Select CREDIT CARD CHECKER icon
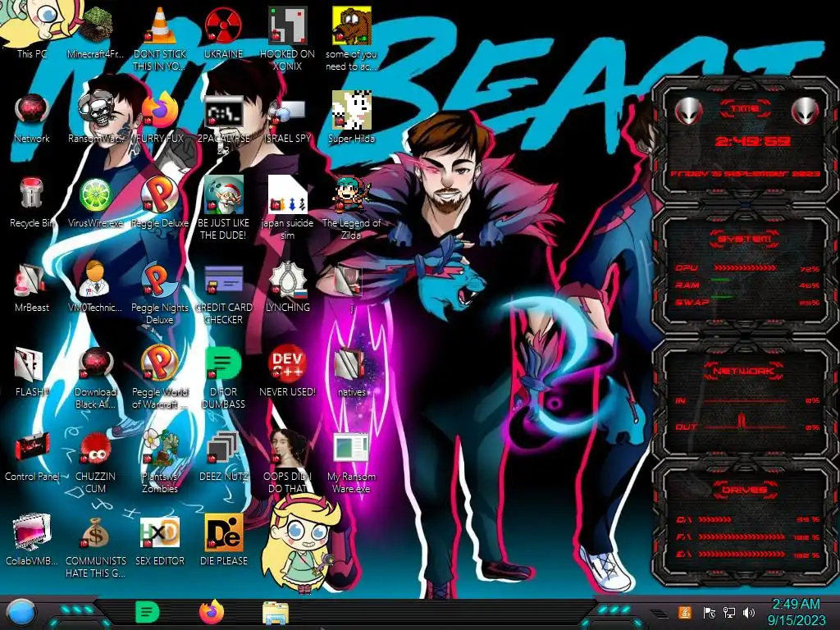This screenshot has height=630, width=840. 223,280
